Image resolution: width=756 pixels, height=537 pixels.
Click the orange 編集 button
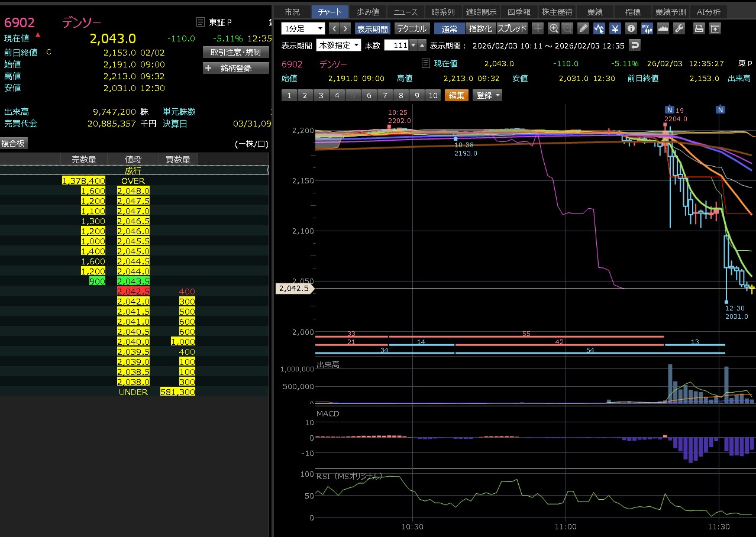456,95
